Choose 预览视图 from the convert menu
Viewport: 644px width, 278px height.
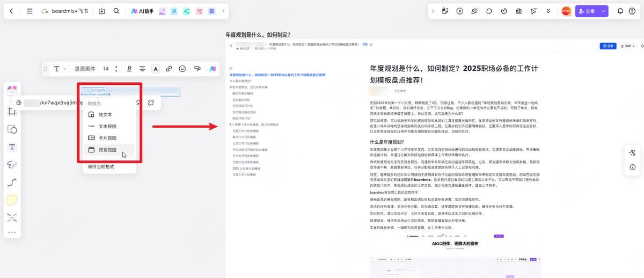108,150
